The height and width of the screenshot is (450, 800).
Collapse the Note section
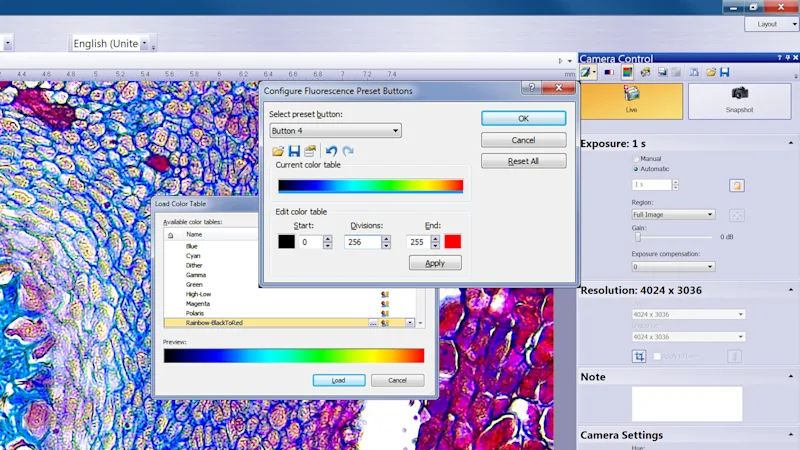[791, 377]
